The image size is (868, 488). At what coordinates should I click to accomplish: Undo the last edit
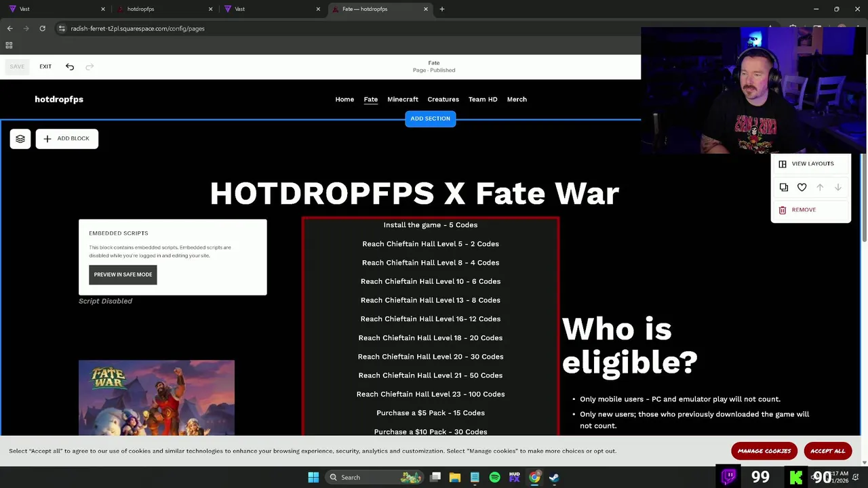(70, 66)
